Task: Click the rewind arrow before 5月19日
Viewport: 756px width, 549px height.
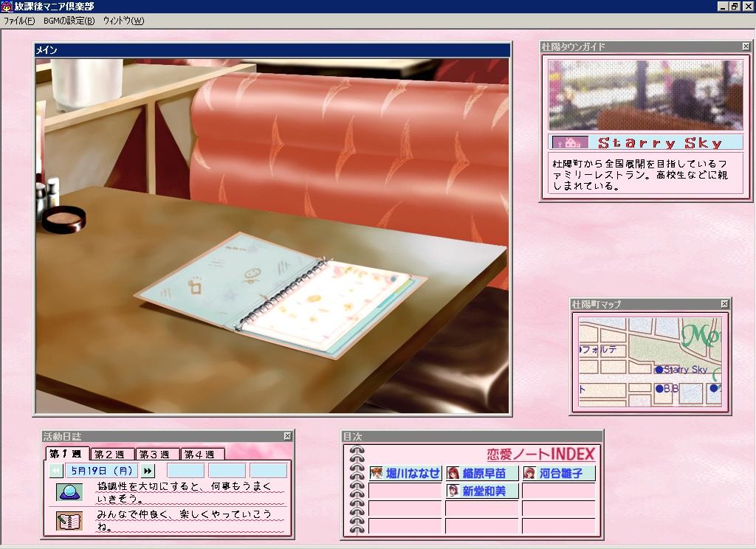Action: tap(56, 471)
